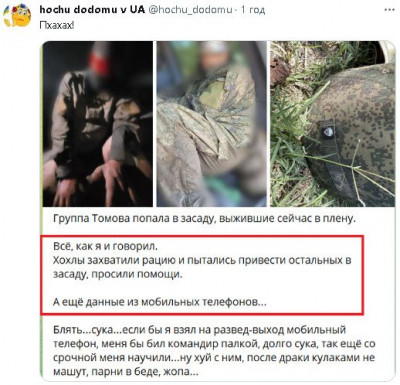The width and height of the screenshot is (400, 385).
Task: Open the hochu dodomu v UA profile name
Action: click(92, 9)
